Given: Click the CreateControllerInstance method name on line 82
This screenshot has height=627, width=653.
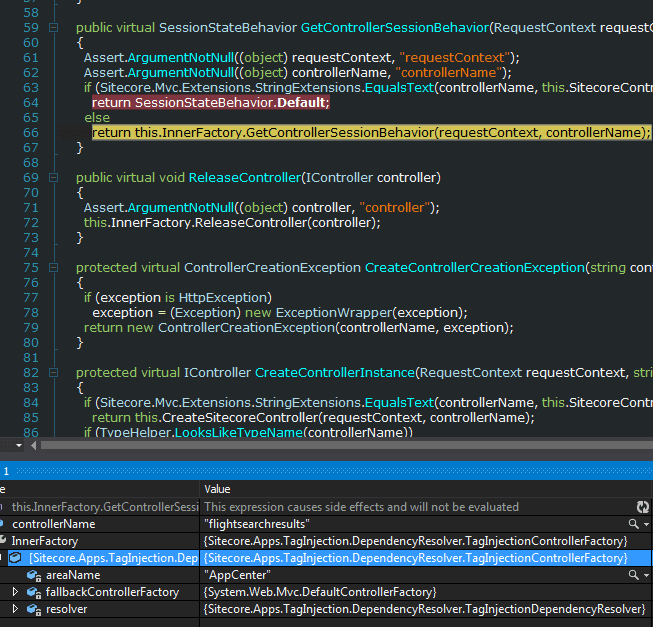Looking at the screenshot, I should point(335,373).
